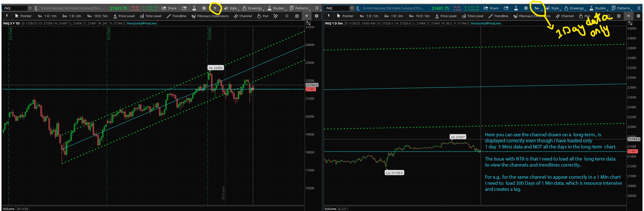
Task: Click the collapse arrows icon atop right price axis
Action: pyautogui.click(x=630, y=23)
